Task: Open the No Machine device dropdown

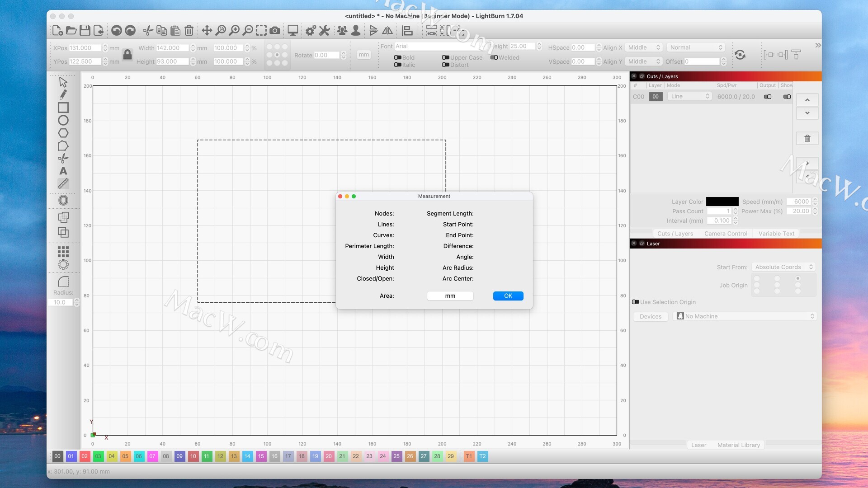Action: point(746,316)
